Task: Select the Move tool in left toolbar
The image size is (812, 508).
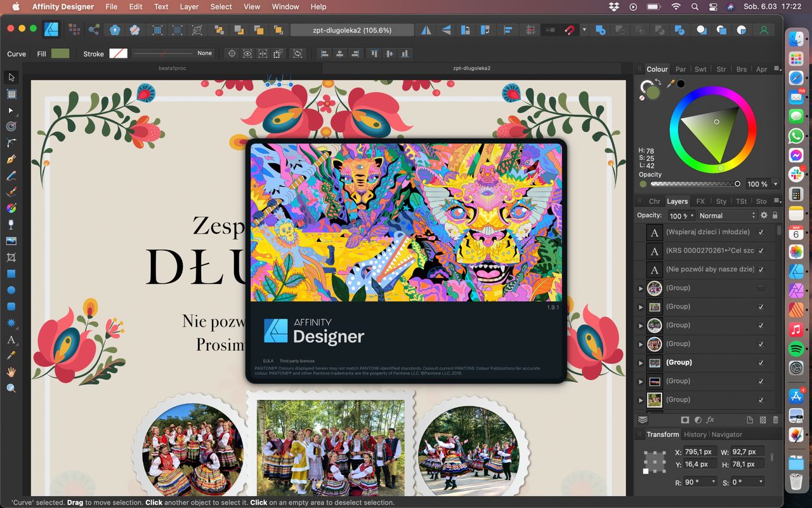Action: tap(11, 77)
